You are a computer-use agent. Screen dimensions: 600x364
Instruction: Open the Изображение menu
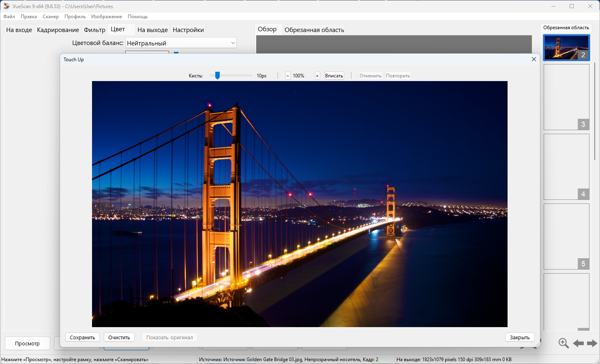106,17
